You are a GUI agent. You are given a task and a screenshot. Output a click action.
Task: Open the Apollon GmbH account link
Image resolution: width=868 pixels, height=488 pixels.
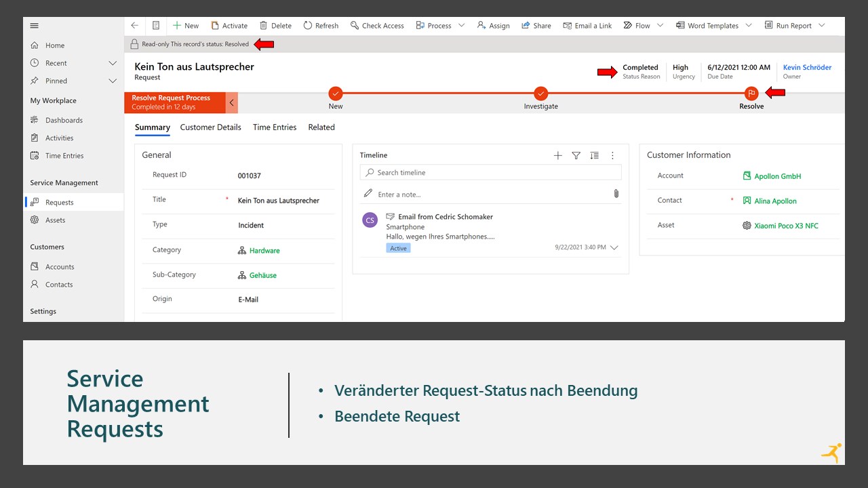[x=778, y=176]
